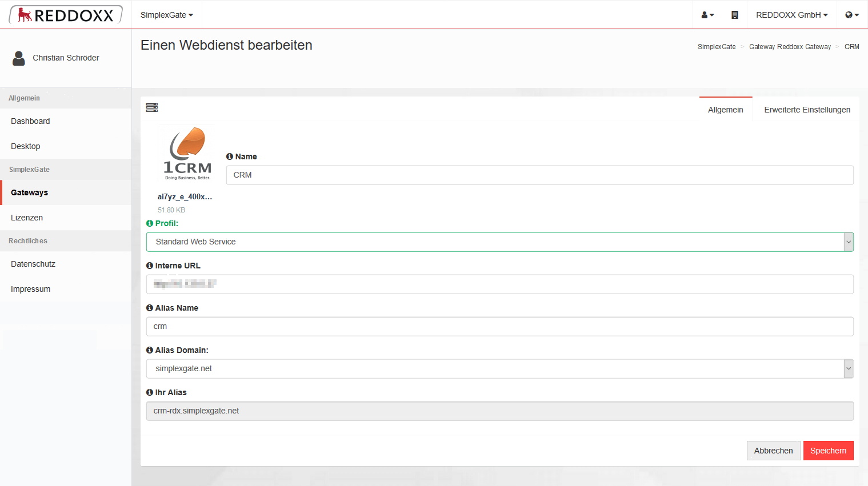Open the SimplexGate top menu

[167, 15]
